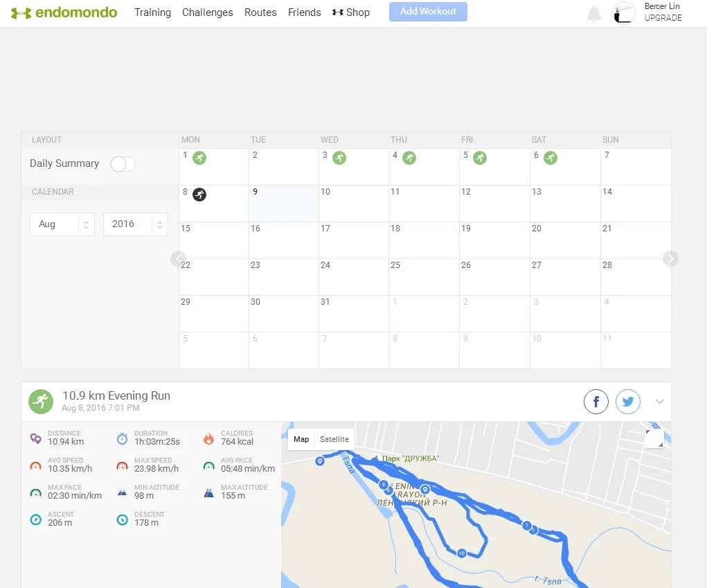Screen dimensions: 707x588
Task: Click the notifications bell icon
Action: pyautogui.click(x=594, y=14)
